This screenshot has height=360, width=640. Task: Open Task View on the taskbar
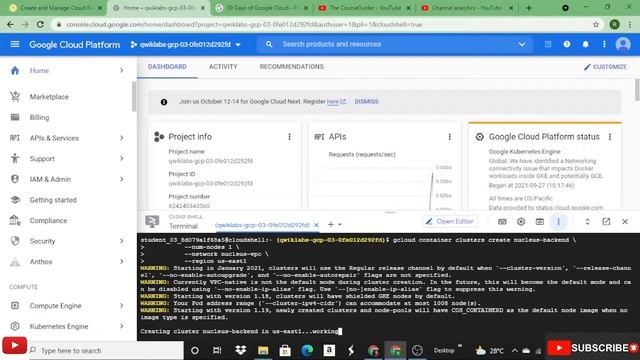(217, 350)
